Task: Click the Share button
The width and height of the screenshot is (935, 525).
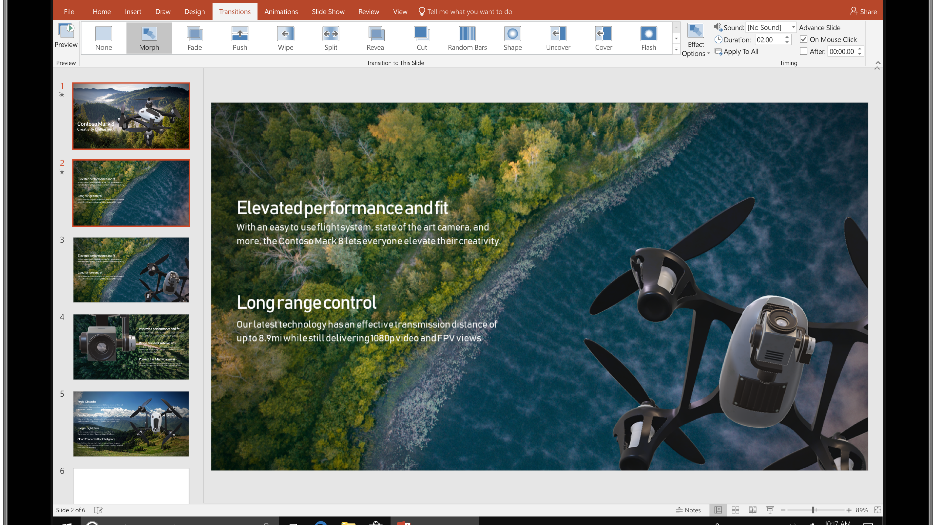Action: tap(863, 11)
